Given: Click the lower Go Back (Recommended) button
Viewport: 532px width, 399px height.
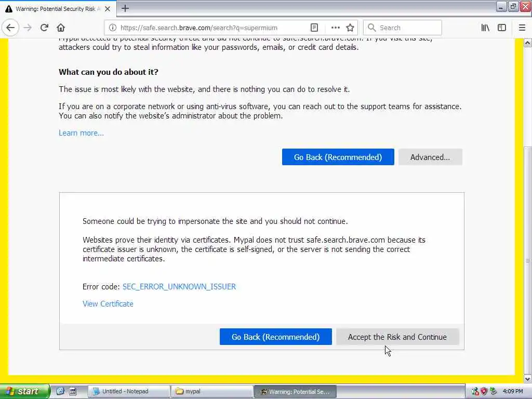Looking at the screenshot, I should click(x=275, y=337).
